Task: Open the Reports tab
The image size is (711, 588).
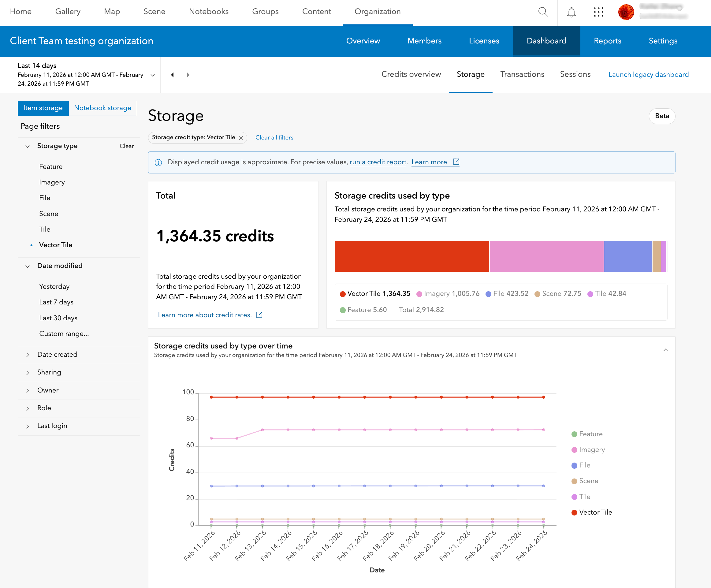Action: pyautogui.click(x=607, y=41)
